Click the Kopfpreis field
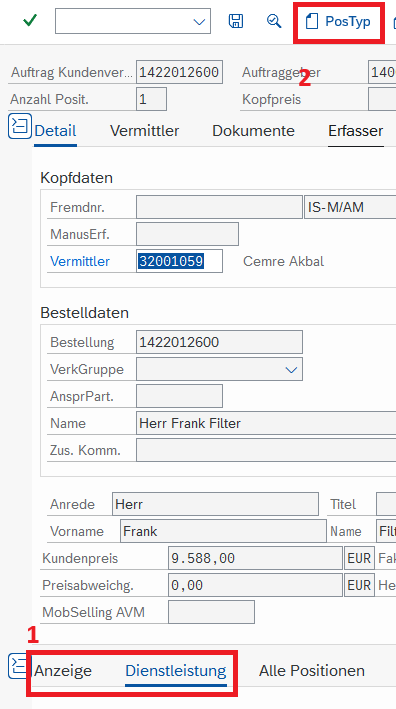396x709 pixels. coord(382,99)
